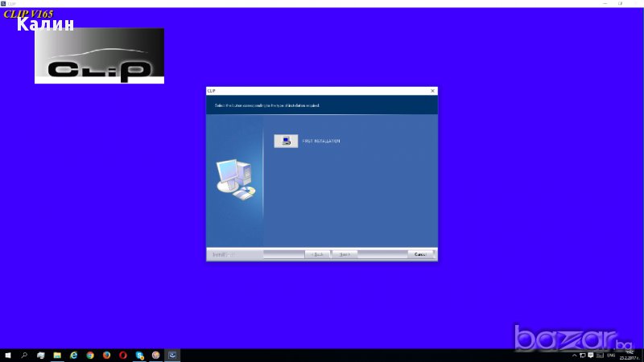Close the CLIP installer dialog

(x=432, y=91)
